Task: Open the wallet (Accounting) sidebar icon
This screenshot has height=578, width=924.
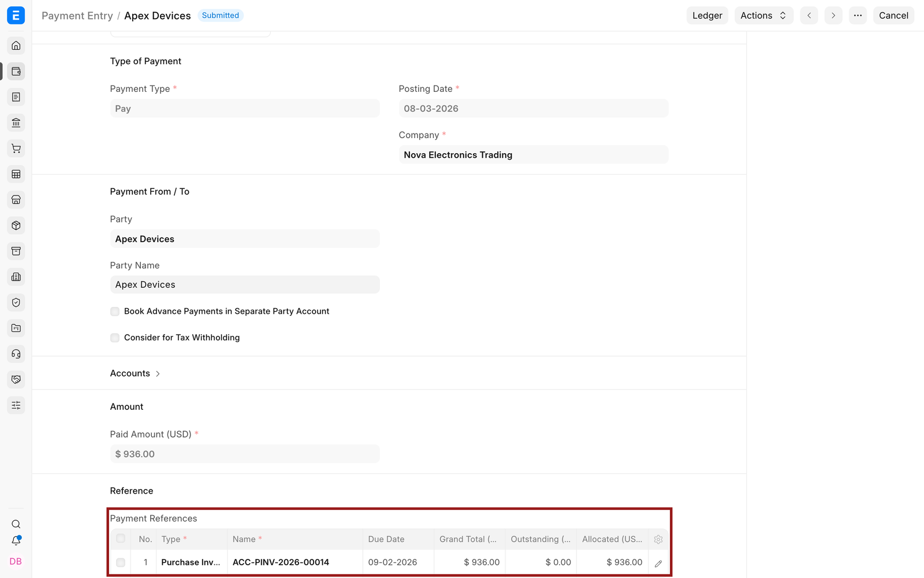Action: point(16,72)
